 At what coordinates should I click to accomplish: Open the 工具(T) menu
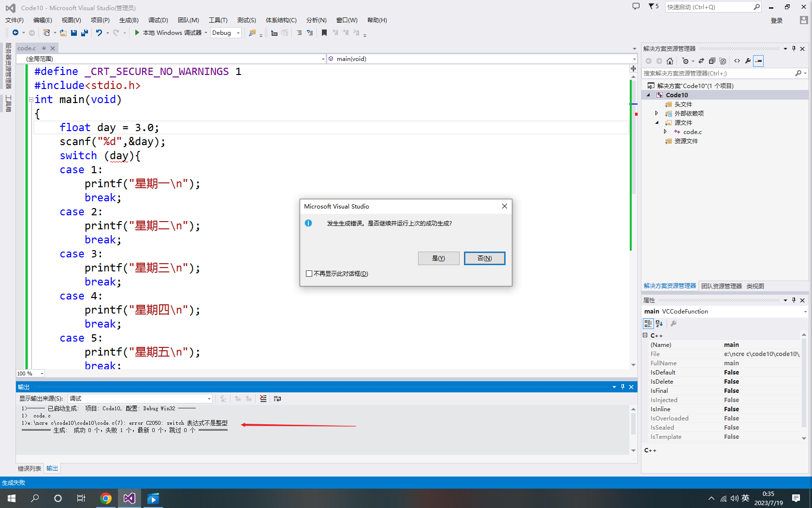[218, 20]
